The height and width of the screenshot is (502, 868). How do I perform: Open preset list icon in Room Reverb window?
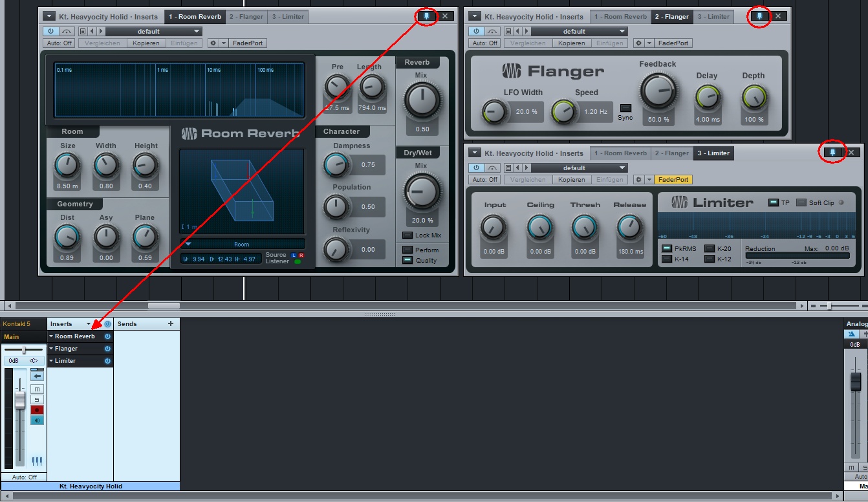pos(83,31)
